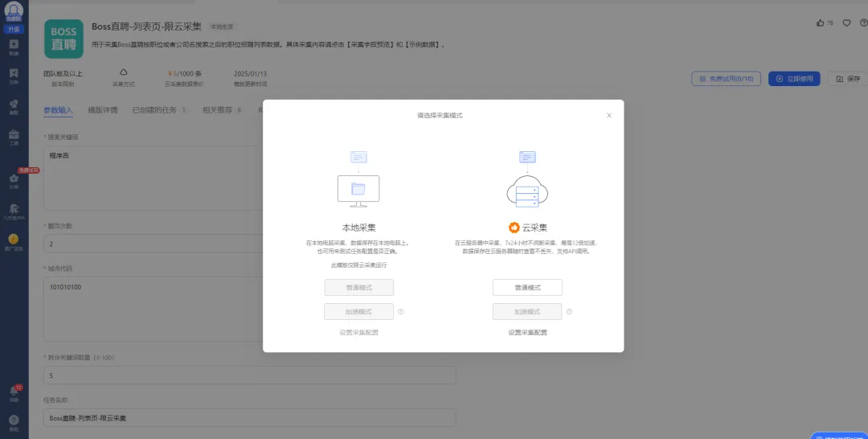Save the template with 保存 button
Viewport: 868px width, 439px height.
click(847, 79)
